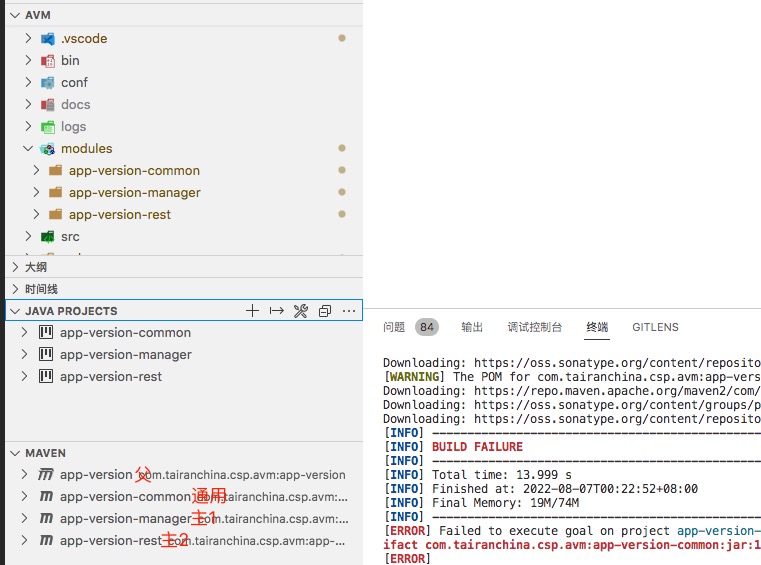Click the app-version-common folder icon in explorer
Viewport: 761px width, 565px height.
click(56, 170)
